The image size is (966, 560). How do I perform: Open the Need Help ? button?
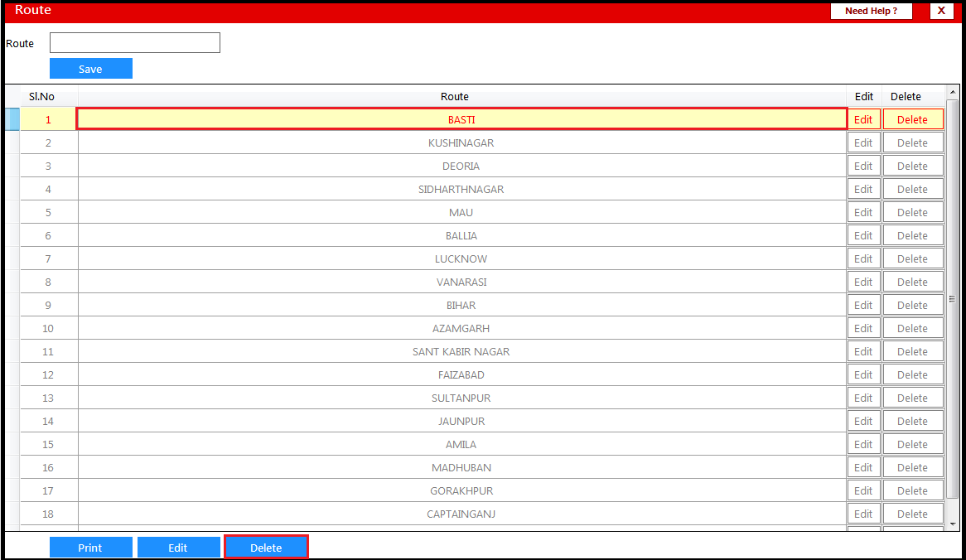coord(871,11)
